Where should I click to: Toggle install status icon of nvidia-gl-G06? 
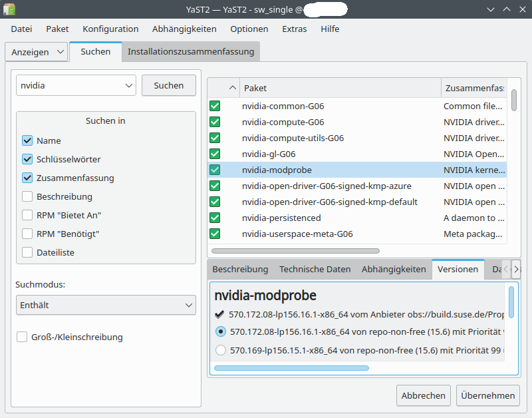[215, 154]
